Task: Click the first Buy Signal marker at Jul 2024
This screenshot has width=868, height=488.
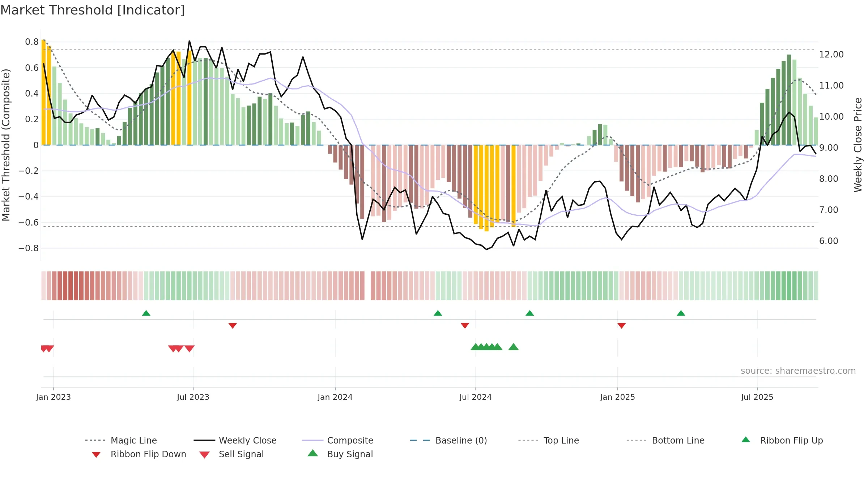Action: [x=475, y=347]
